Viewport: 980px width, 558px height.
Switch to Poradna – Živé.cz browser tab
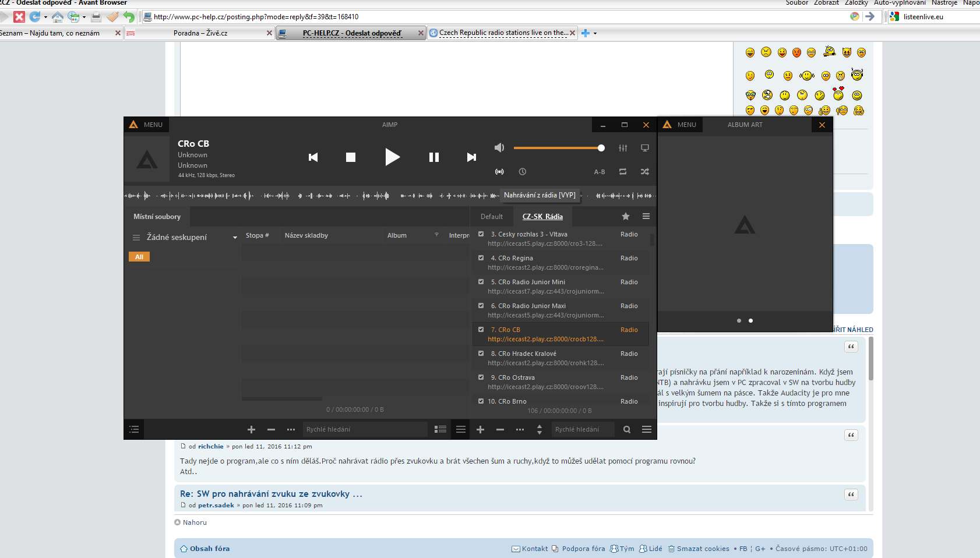coord(200,33)
